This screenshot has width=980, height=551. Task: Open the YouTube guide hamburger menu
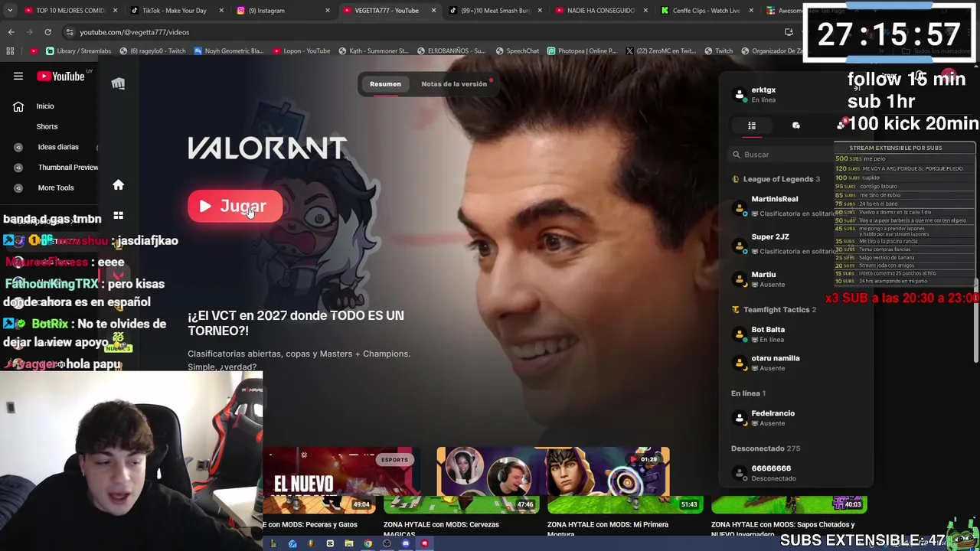18,77
